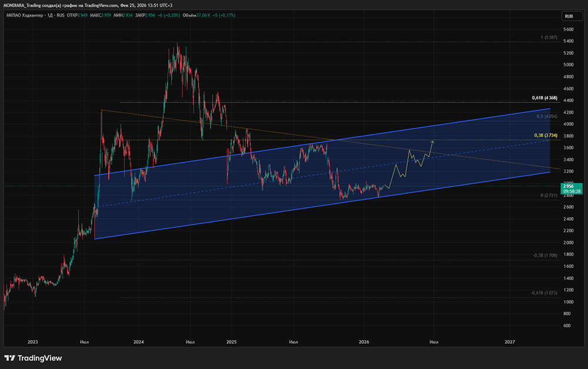
Task: Click the 5600 price axis label
Action: click(568, 29)
